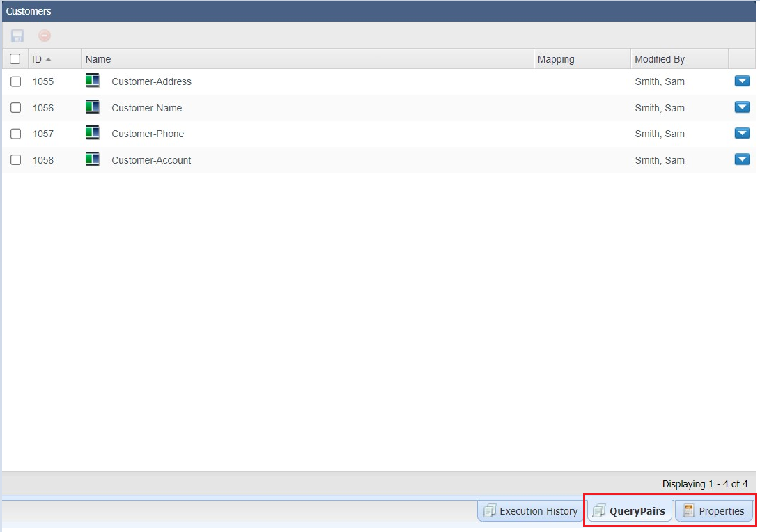Open the dropdown arrow on the Customer-Address row
The height and width of the screenshot is (532, 760).
tap(742, 81)
